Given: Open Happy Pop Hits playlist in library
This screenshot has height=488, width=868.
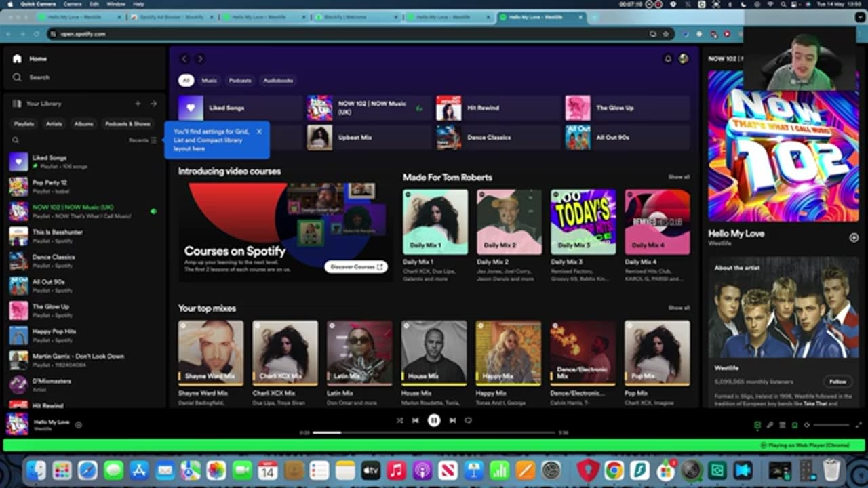Looking at the screenshot, I should tap(85, 335).
